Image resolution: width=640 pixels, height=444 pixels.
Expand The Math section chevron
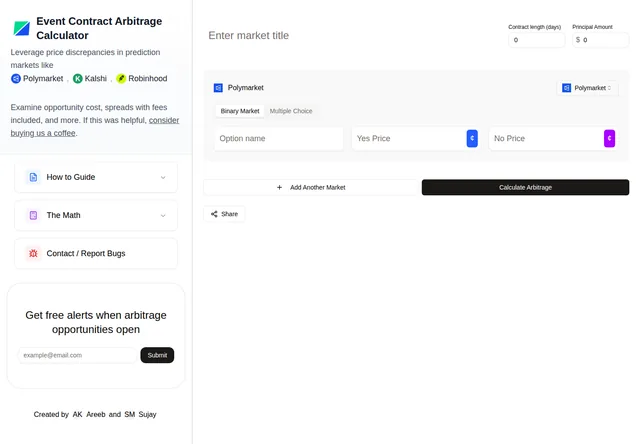[x=163, y=215]
